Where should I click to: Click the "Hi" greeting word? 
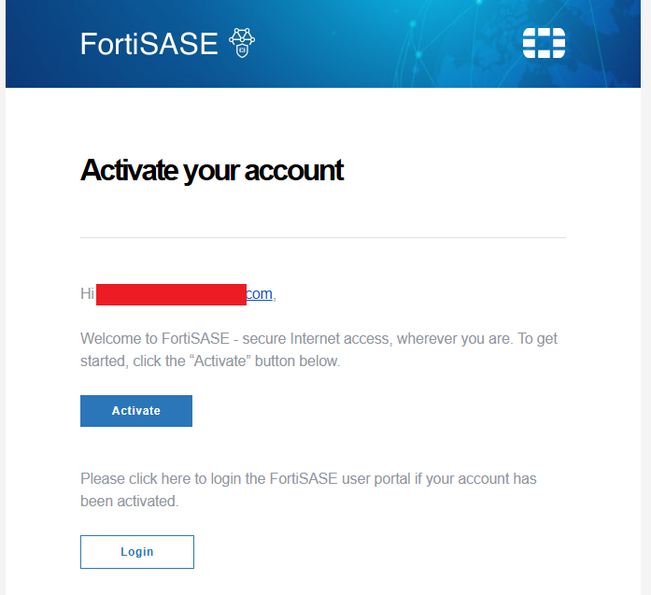(87, 294)
